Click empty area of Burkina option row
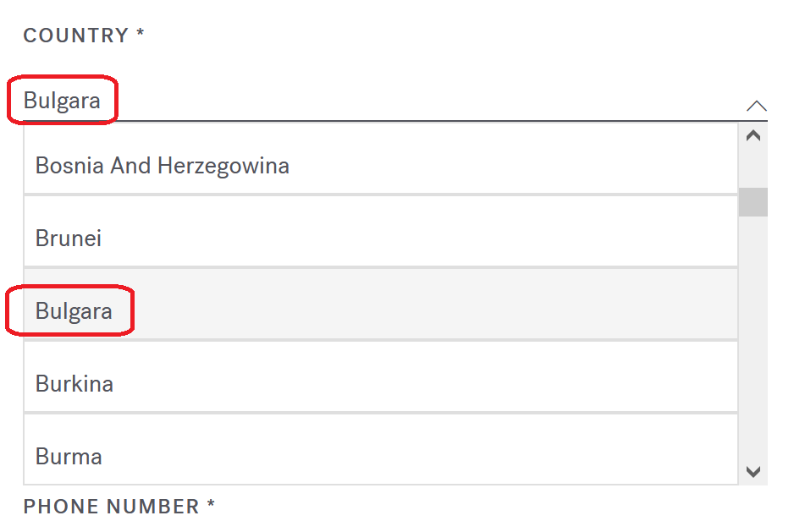The image size is (805, 532). coord(423,383)
